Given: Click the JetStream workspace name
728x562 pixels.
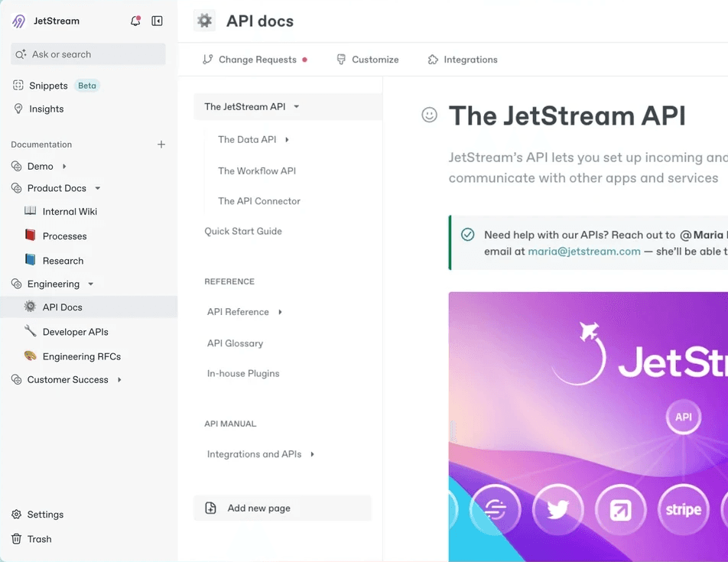Looking at the screenshot, I should click(x=56, y=21).
